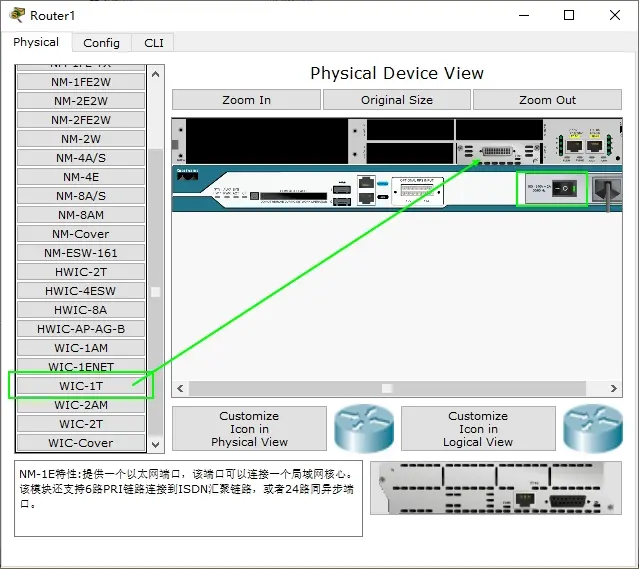Screen dimensions: 639x569
Task: Select the NM-4A/S module
Action: pos(81,158)
